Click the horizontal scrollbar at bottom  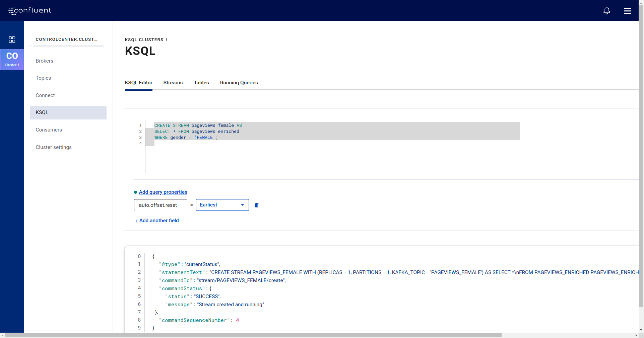253,335
